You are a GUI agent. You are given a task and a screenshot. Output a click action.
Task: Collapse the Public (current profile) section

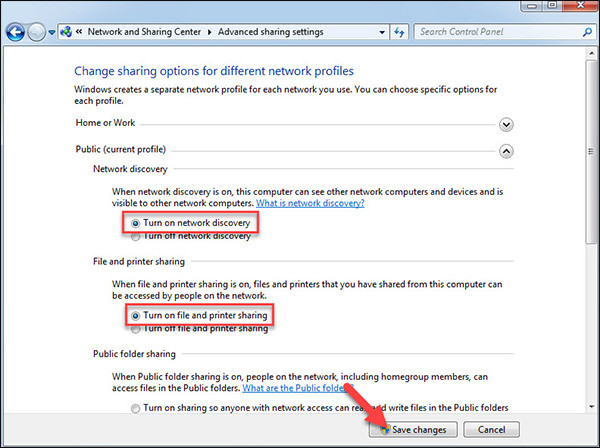pyautogui.click(x=506, y=151)
